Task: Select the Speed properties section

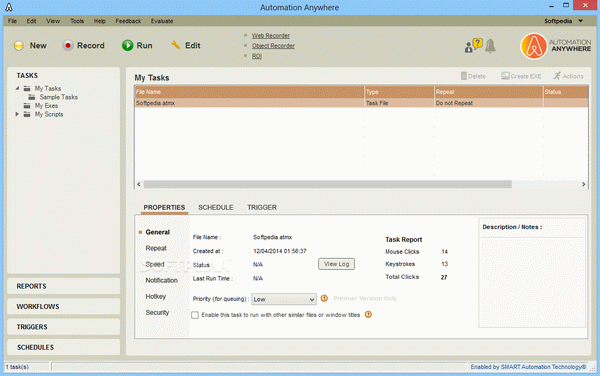Action: tap(155, 264)
